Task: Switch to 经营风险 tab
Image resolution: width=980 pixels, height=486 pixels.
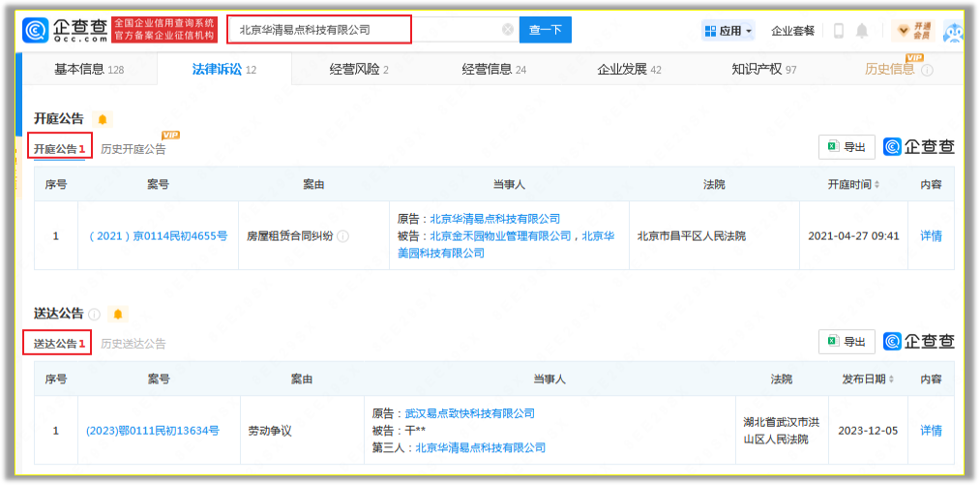Action: [359, 70]
